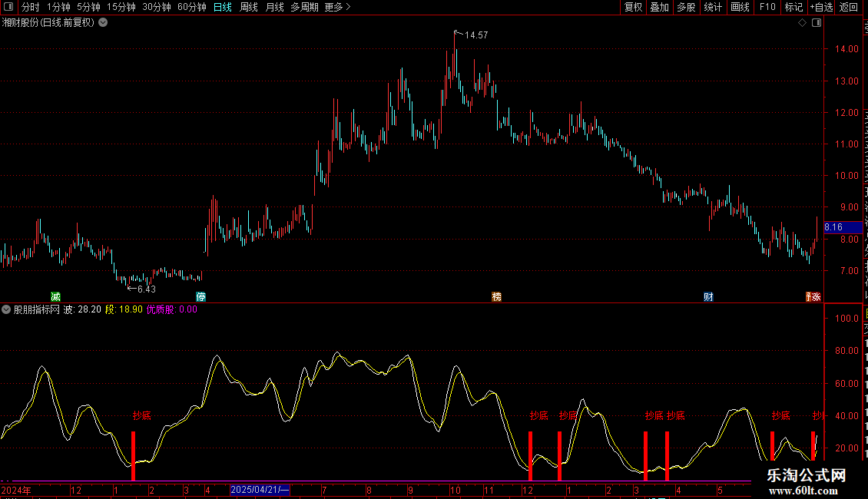Click the 返回 back button
This screenshot has width=868, height=499.
(x=849, y=7)
